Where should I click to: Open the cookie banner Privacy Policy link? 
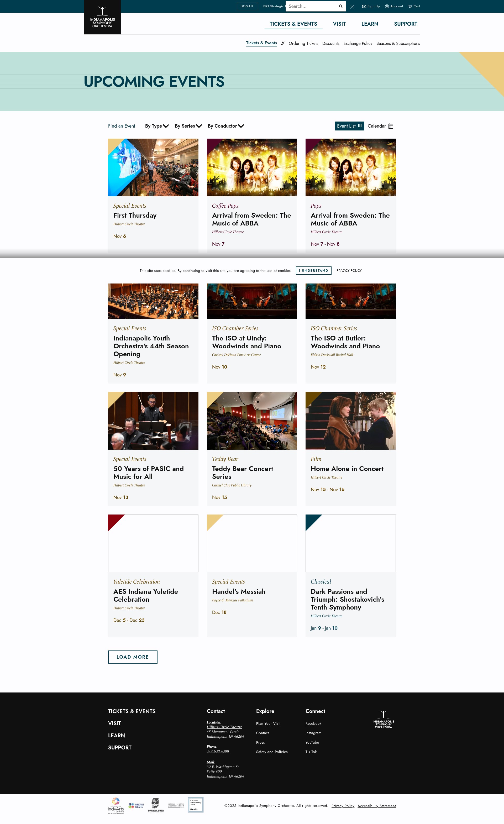(349, 271)
